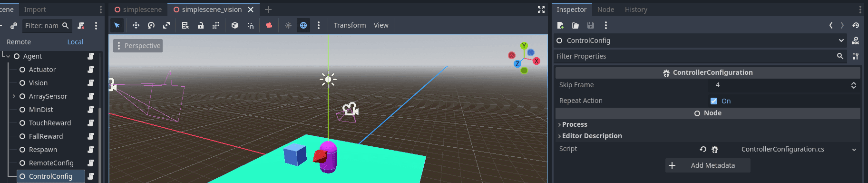868x183 pixels.
Task: Open scene tree extra options menu
Action: pos(96,26)
